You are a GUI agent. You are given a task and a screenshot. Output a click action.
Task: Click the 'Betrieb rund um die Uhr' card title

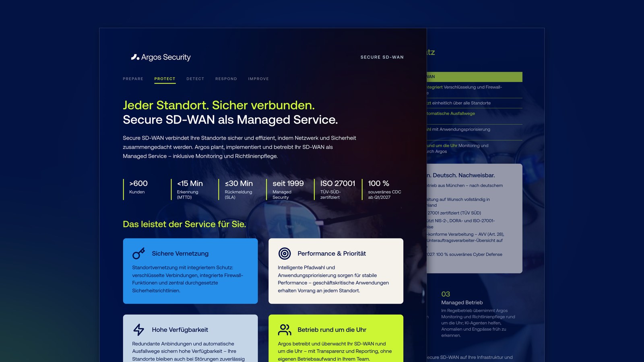tap(332, 330)
